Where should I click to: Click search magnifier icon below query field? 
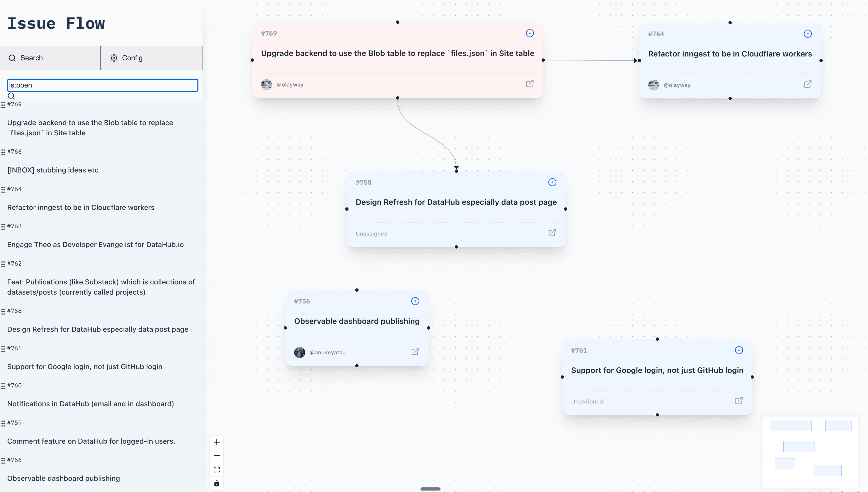tap(11, 96)
